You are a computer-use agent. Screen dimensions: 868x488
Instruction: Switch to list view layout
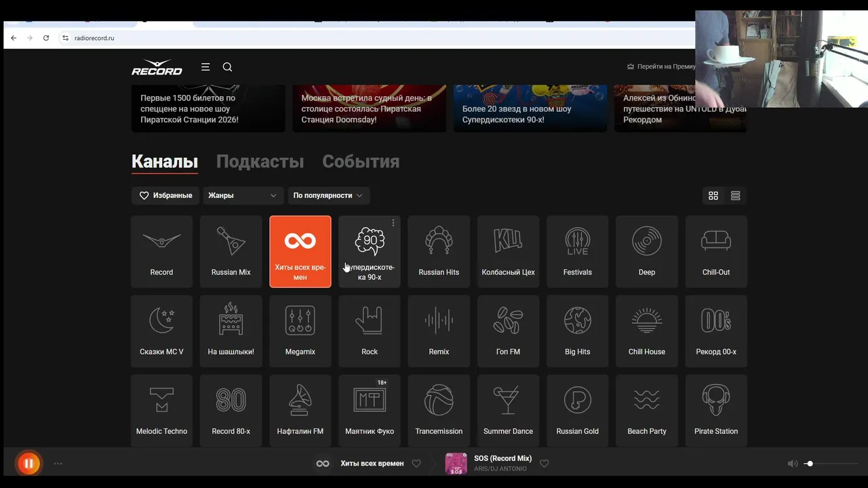tap(735, 195)
